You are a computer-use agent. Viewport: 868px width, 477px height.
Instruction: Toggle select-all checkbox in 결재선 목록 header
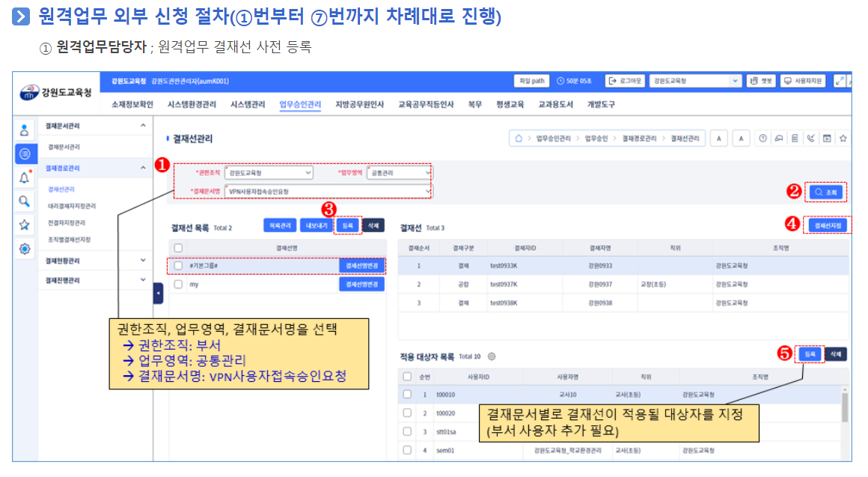pyautogui.click(x=178, y=248)
